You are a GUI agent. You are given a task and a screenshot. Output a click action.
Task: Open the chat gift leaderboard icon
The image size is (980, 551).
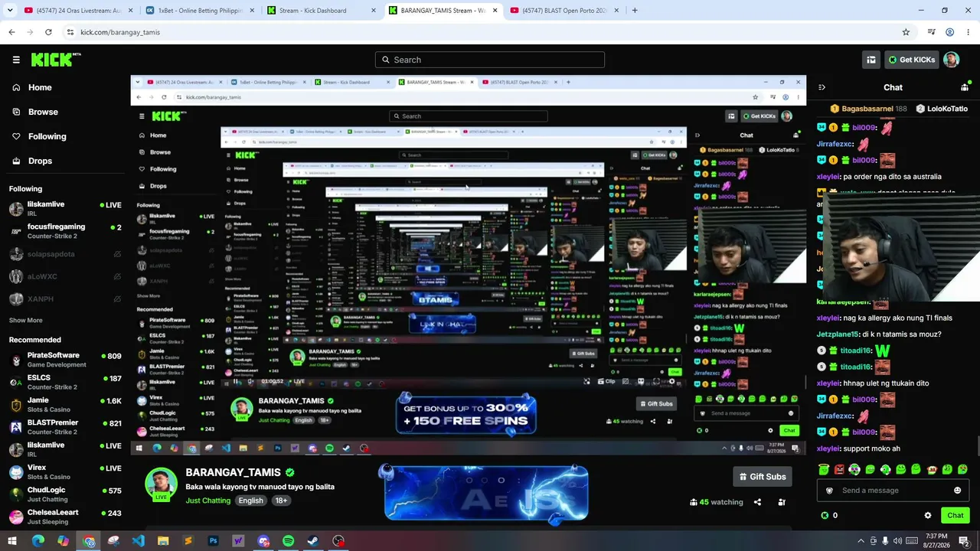coord(965,87)
